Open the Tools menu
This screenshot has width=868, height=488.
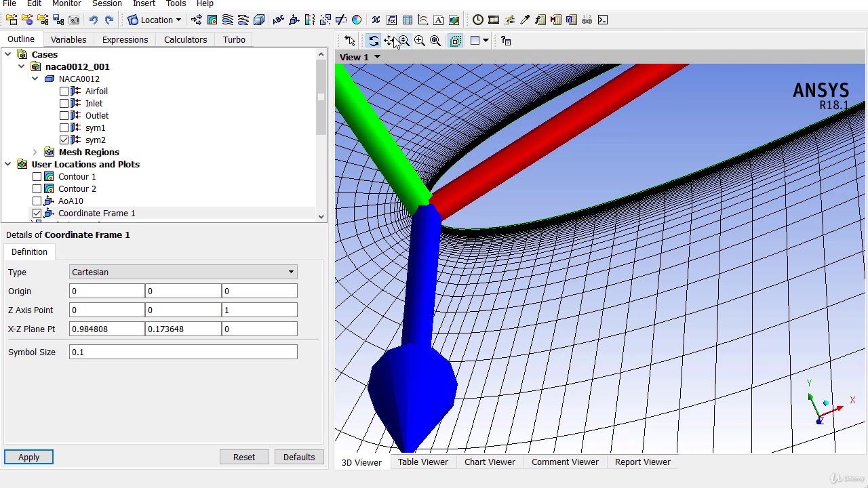tap(176, 3)
